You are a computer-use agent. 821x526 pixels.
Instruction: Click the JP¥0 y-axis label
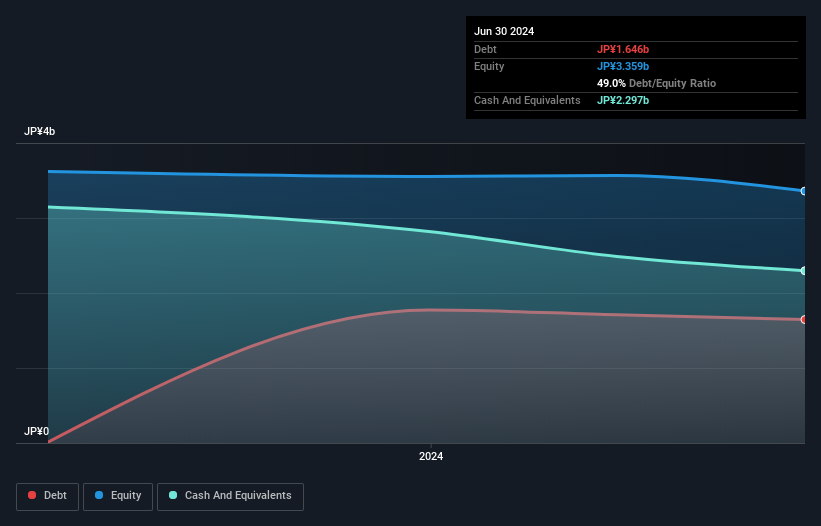36,431
